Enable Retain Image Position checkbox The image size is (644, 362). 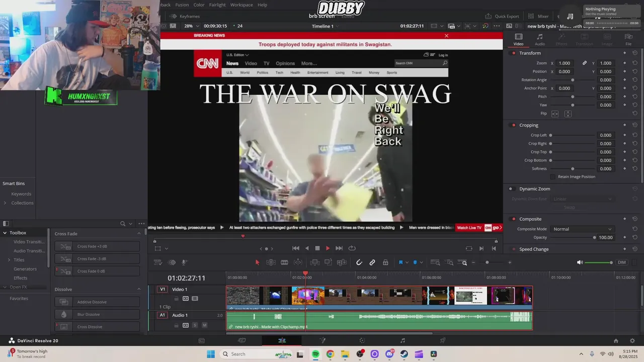[x=553, y=177]
